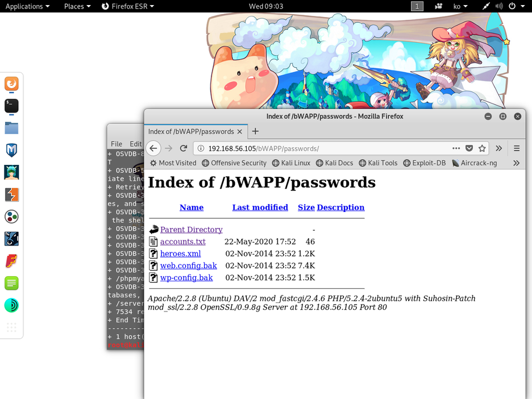Image resolution: width=532 pixels, height=399 pixels.
Task: Launch Firefox from the dock
Action: point(11,84)
